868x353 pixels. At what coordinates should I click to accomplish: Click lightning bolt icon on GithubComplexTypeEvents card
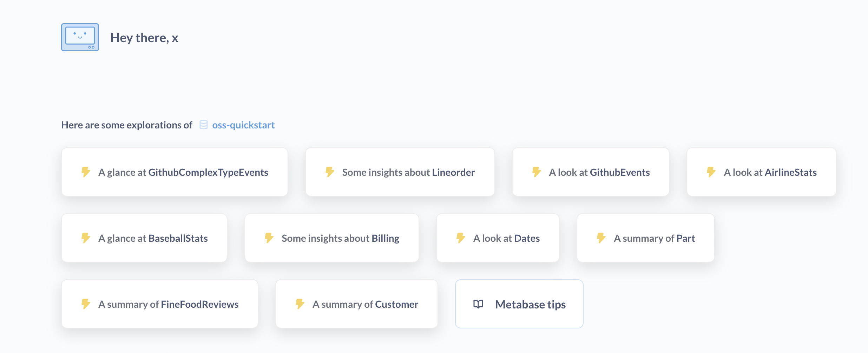coord(86,172)
